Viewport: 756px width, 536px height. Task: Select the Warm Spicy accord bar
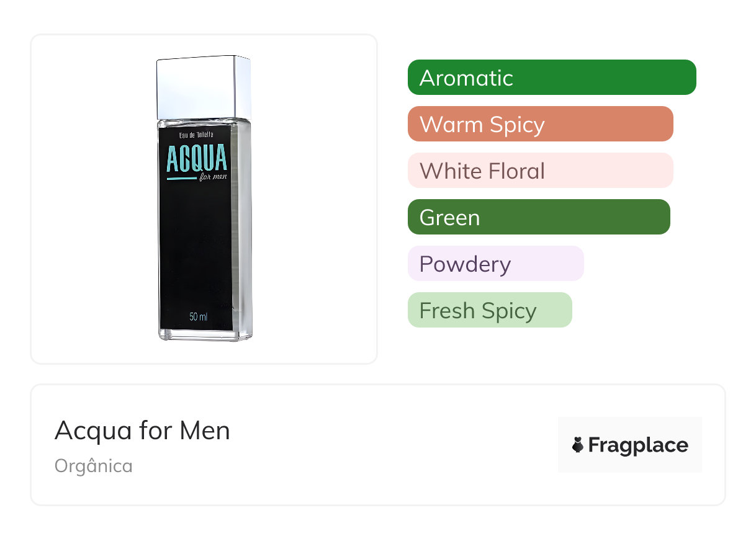click(540, 124)
